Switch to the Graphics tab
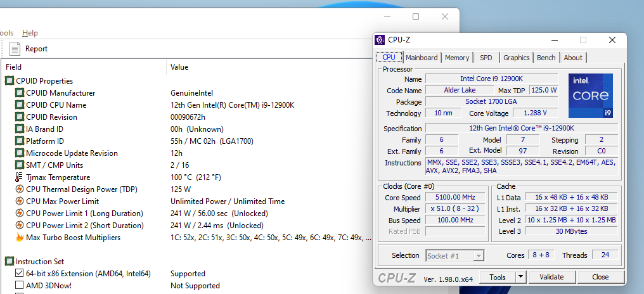The height and width of the screenshot is (294, 644). pyautogui.click(x=516, y=58)
